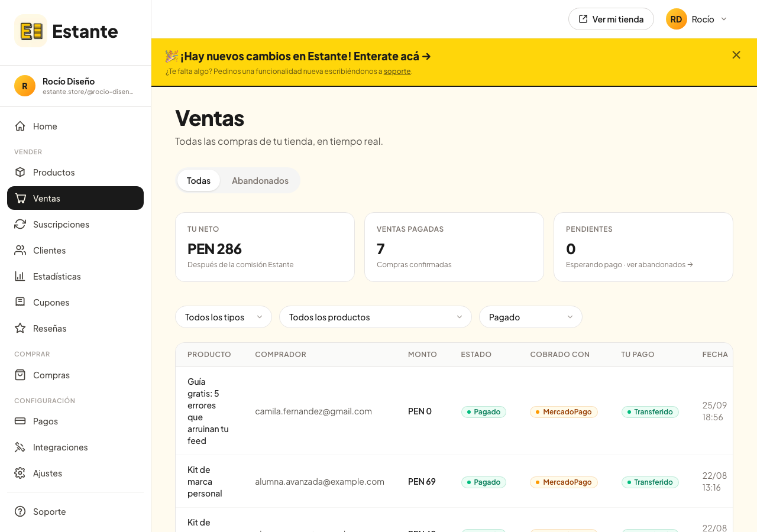Click the Soporte question mark icon
Image resolution: width=757 pixels, height=532 pixels.
pos(20,511)
